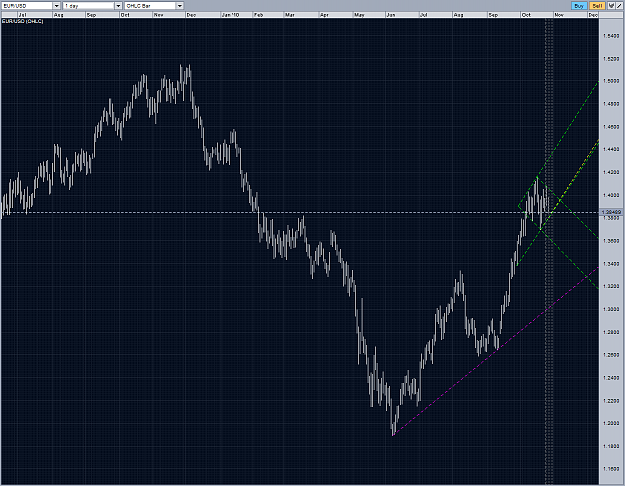625x486 pixels.
Task: Click the EUR/USD (OHLC) chart label
Action: tap(23, 21)
